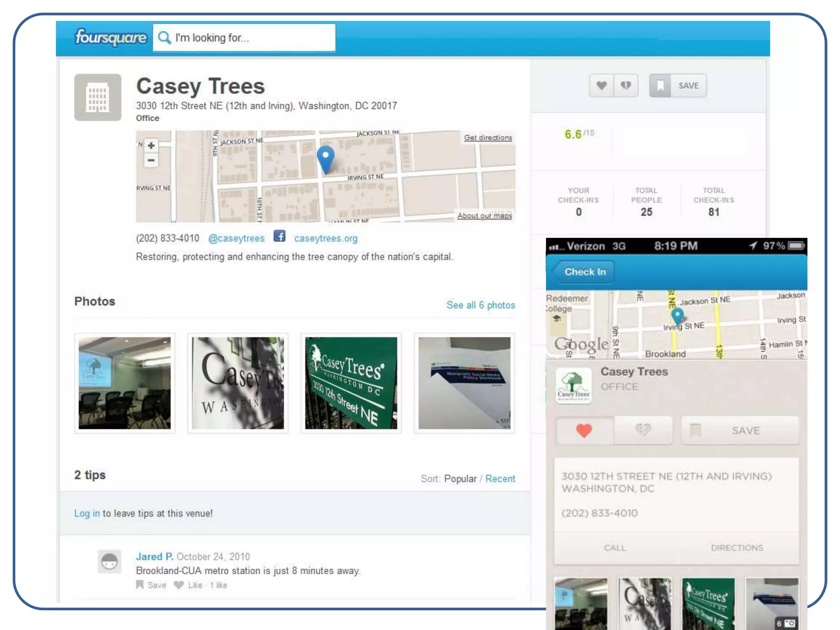Open the green Casey Trees sign photo thumbnail
840x630 pixels.
351,383
